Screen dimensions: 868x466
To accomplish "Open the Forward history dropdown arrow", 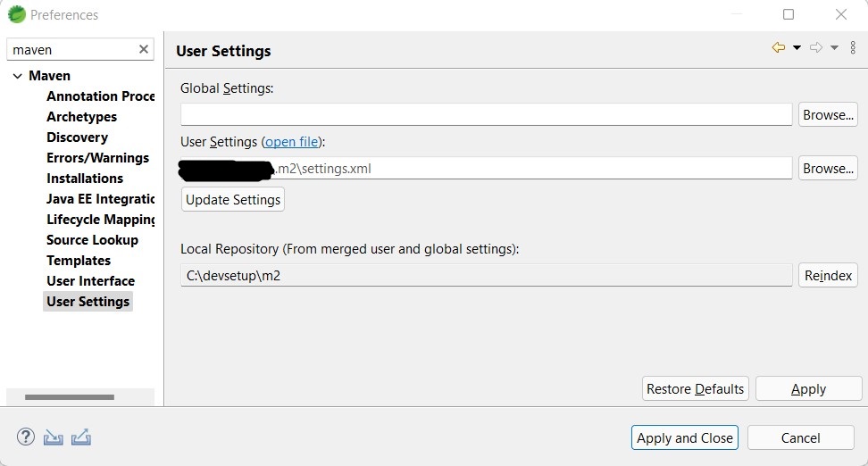I will [834, 48].
